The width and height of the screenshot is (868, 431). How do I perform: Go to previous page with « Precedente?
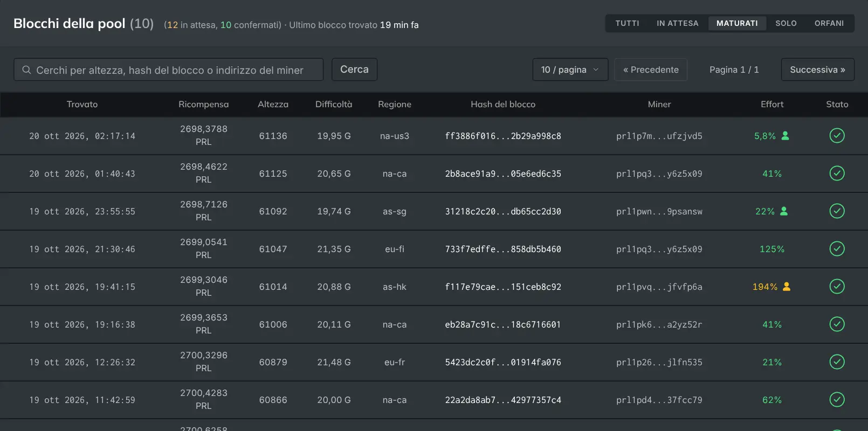click(651, 69)
